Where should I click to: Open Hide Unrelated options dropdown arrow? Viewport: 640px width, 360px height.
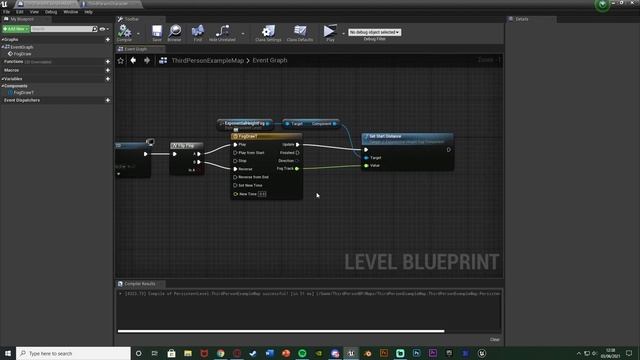tap(243, 34)
